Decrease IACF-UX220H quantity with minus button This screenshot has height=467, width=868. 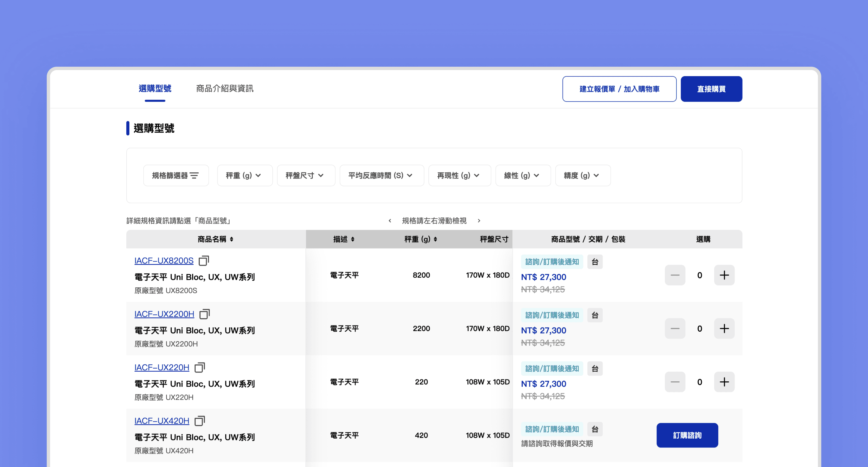coord(675,382)
